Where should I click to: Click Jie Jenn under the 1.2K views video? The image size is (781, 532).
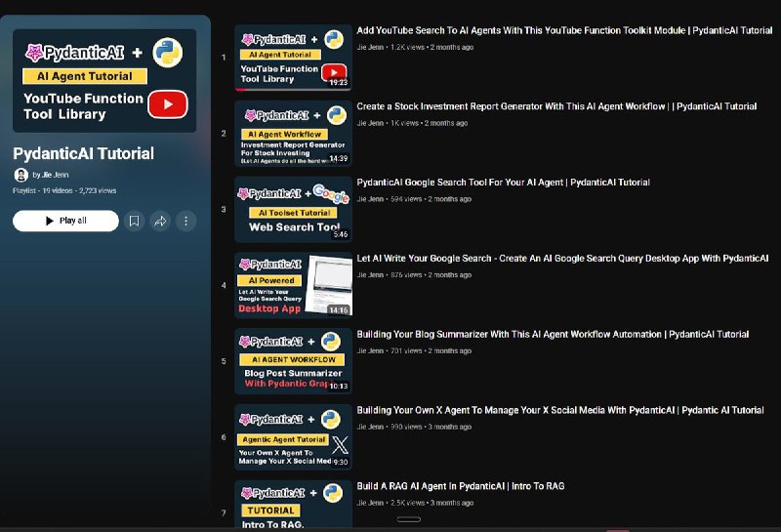point(370,47)
